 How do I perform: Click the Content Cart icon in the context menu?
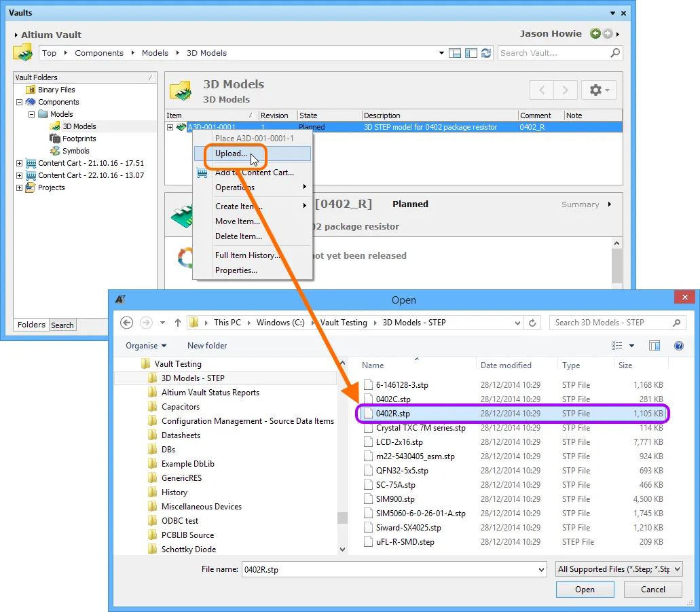(x=202, y=173)
